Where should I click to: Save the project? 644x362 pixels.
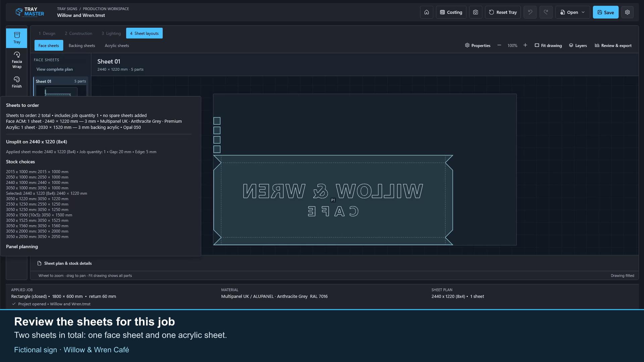(x=605, y=12)
